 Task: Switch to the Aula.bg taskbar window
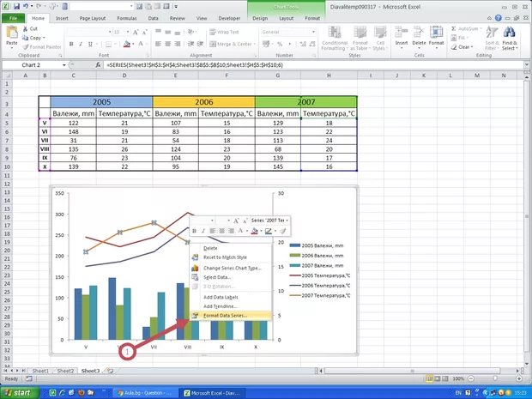coord(144,393)
